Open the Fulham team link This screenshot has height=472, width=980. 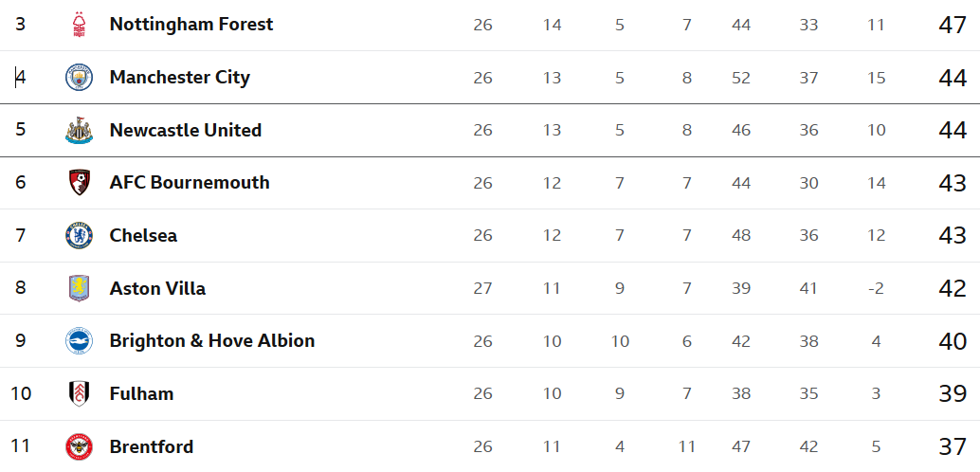(x=141, y=394)
